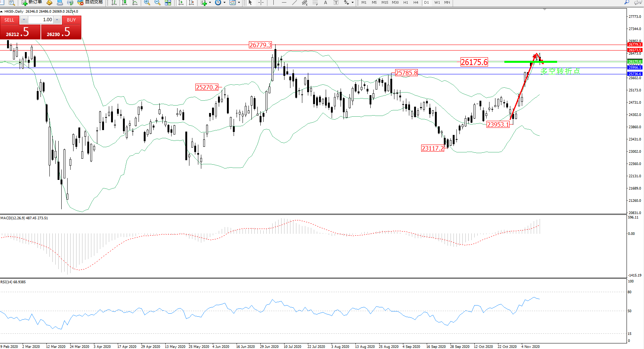
Task: Zoom in on the chart
Action: [147, 3]
